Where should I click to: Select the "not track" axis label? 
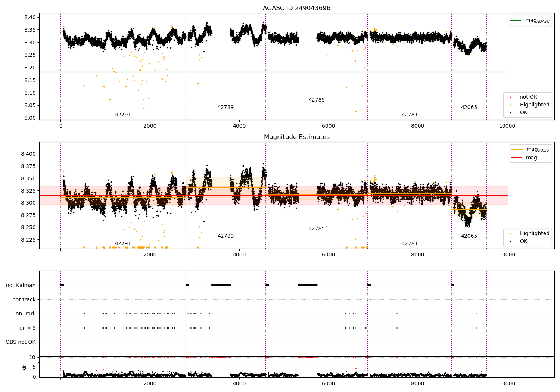24,300
